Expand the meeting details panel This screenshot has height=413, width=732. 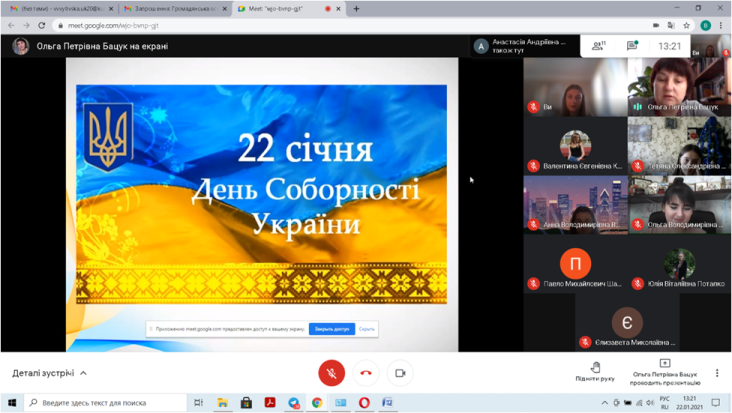[x=49, y=373]
